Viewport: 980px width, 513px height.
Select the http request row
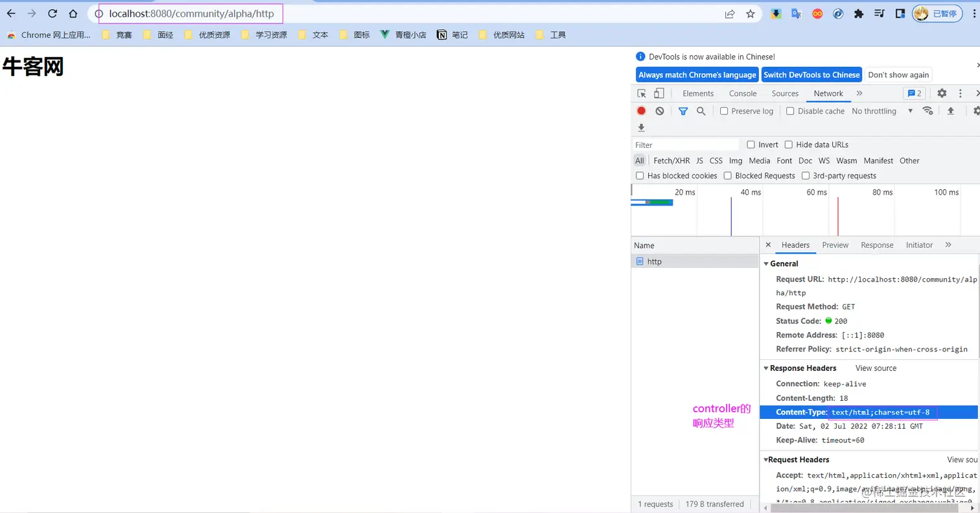pos(695,261)
